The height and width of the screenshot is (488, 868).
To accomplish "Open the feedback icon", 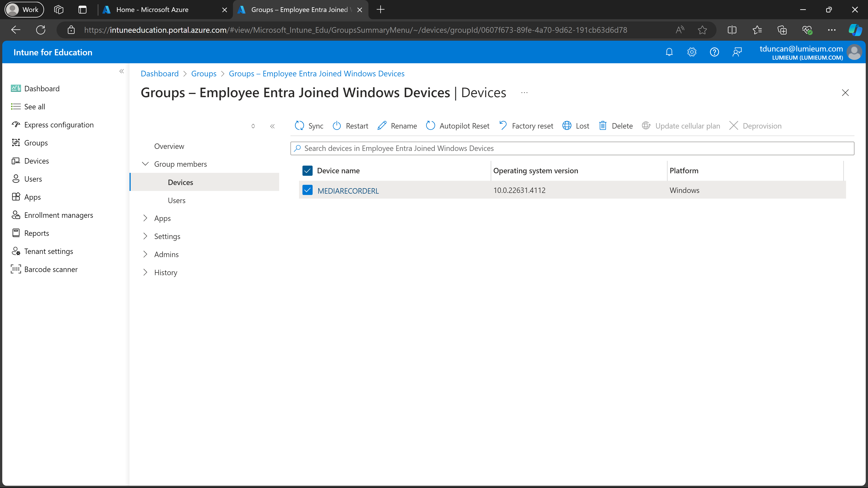I will (737, 52).
